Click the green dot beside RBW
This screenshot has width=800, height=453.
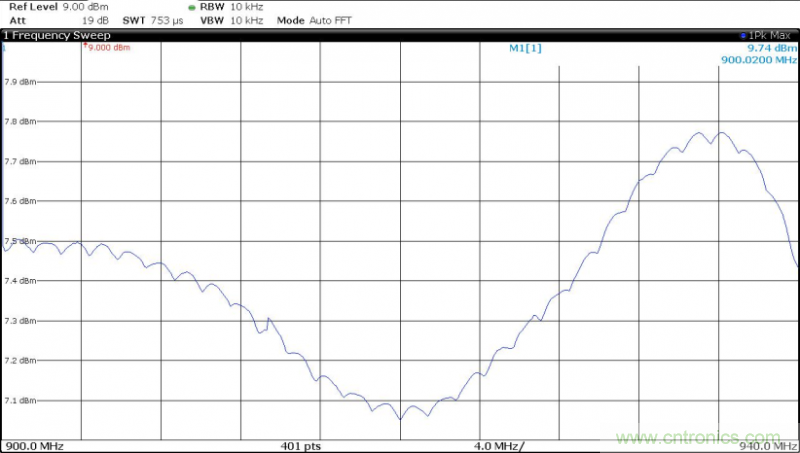(192, 7)
